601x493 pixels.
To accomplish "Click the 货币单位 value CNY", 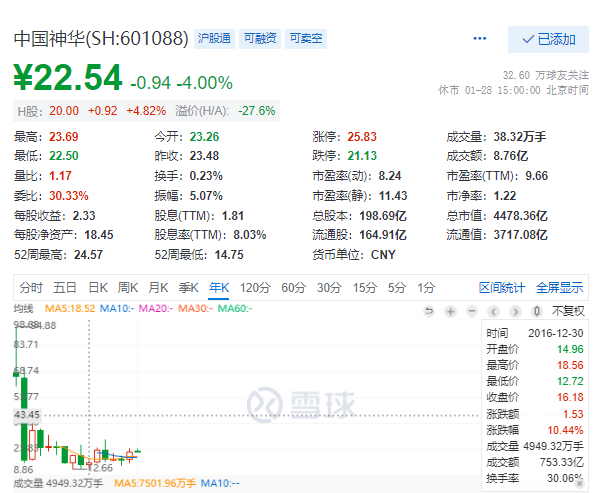I will (383, 255).
